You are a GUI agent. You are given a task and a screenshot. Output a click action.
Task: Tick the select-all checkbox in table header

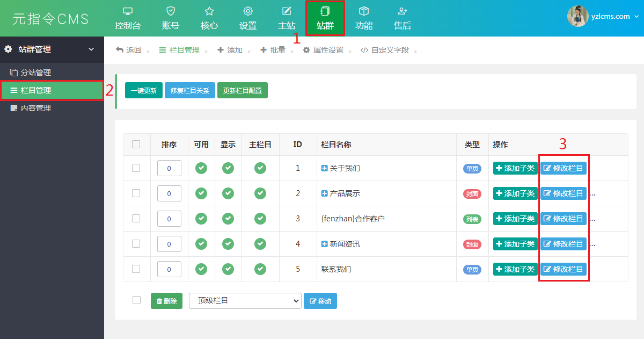pyautogui.click(x=136, y=144)
